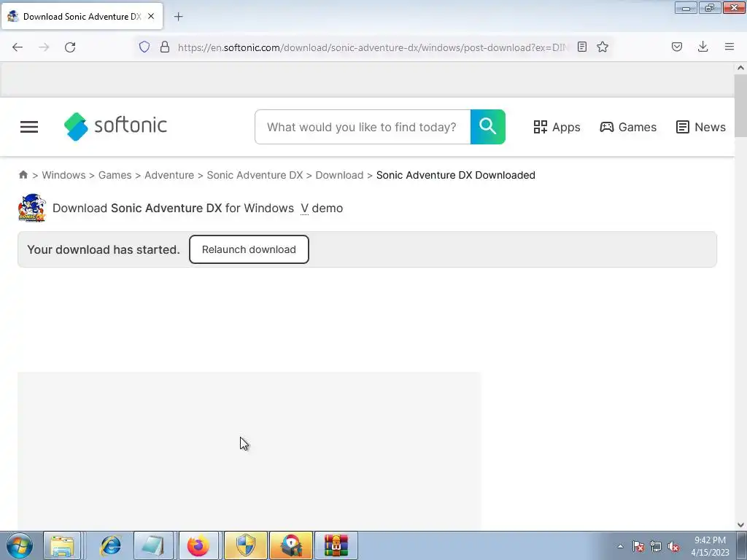This screenshot has height=560, width=747.
Task: Open the Windows Start menu
Action: click(x=20, y=545)
